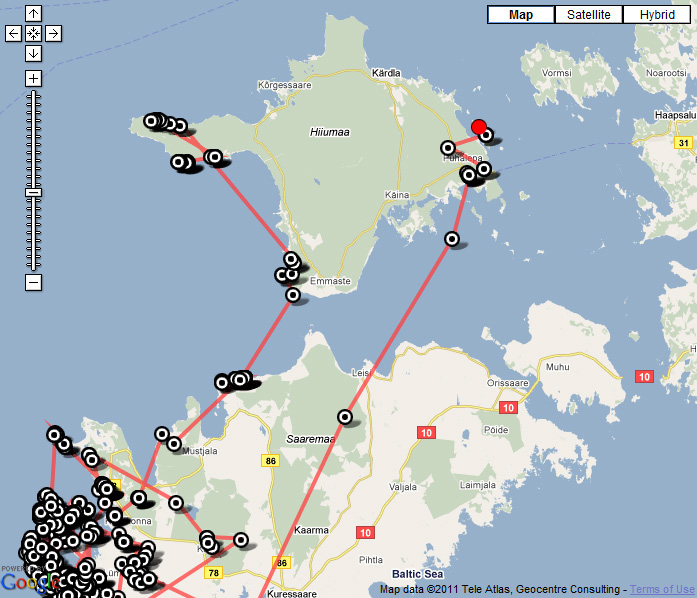Image resolution: width=697 pixels, height=598 pixels.
Task: Switch to Hybrid view
Action: [x=657, y=15]
